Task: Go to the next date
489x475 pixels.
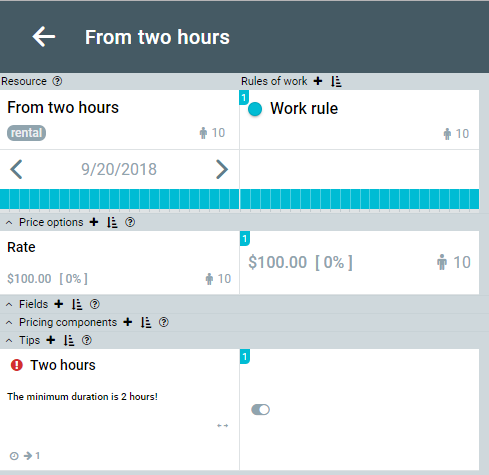Action: pos(222,169)
